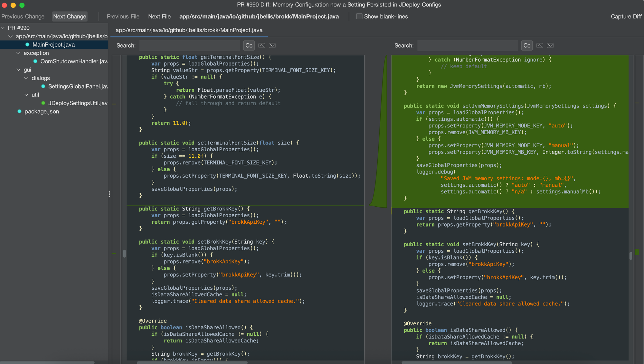Toggle case-sensitive Cc in left search
The width and height of the screenshot is (644, 364).
coord(249,45)
